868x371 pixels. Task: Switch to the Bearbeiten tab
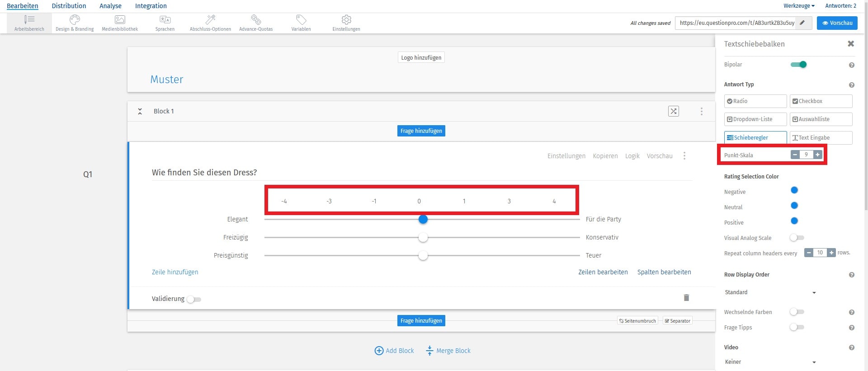click(23, 6)
